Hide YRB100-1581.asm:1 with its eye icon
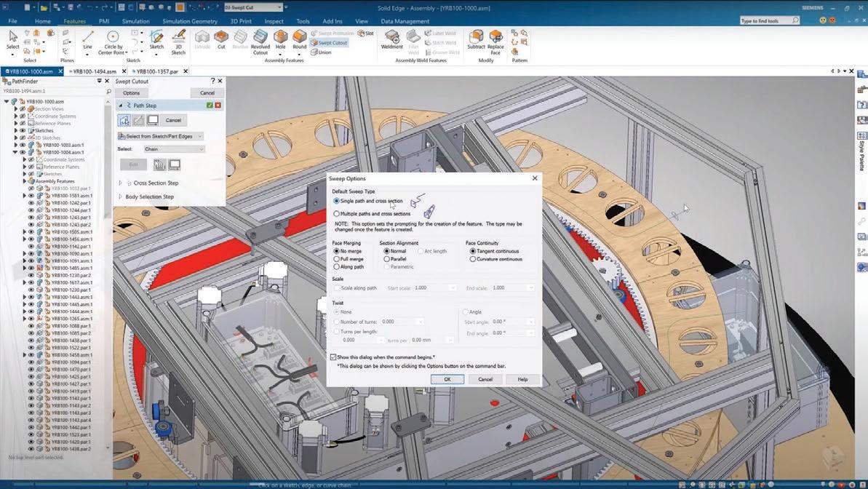Image resolution: width=868 pixels, height=489 pixels. coord(31,196)
